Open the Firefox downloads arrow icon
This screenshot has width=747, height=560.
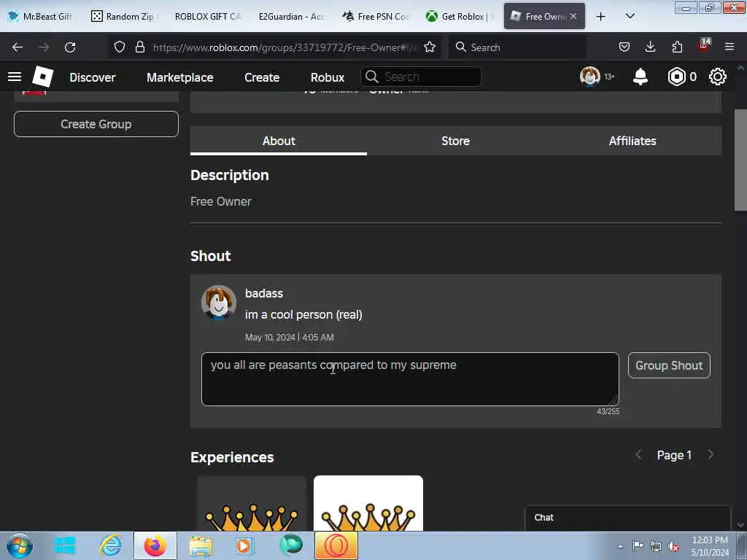click(x=650, y=47)
